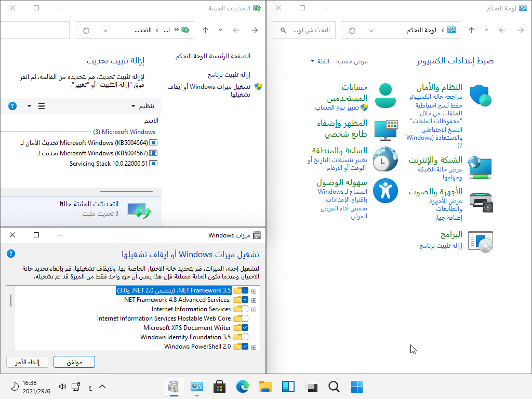Open System and Security shield icon in Control Panel
This screenshot has height=399, width=532.
click(x=481, y=96)
